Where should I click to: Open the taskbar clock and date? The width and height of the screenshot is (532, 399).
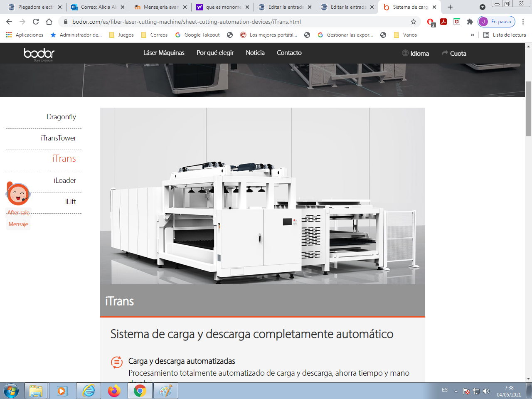509,391
